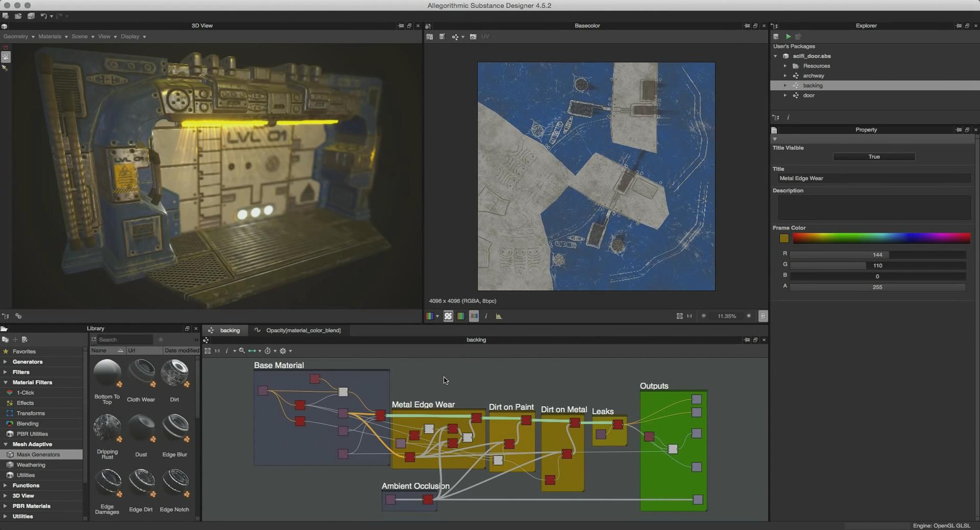Toggle the lock icon beside zoom percentage
The image size is (980, 530).
(763, 317)
